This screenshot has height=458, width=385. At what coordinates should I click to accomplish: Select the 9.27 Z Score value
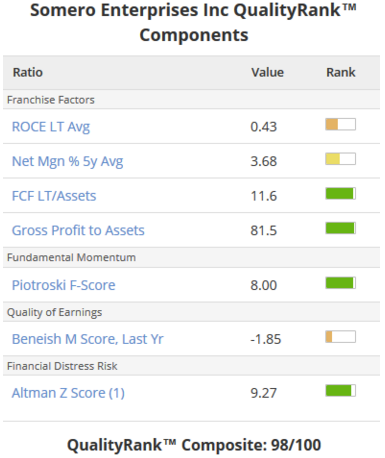point(264,393)
